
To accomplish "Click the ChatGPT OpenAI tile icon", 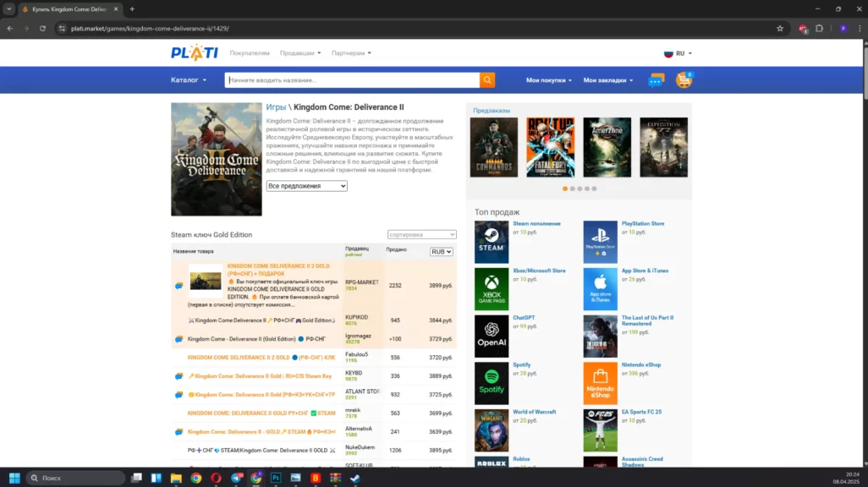I will point(492,337).
